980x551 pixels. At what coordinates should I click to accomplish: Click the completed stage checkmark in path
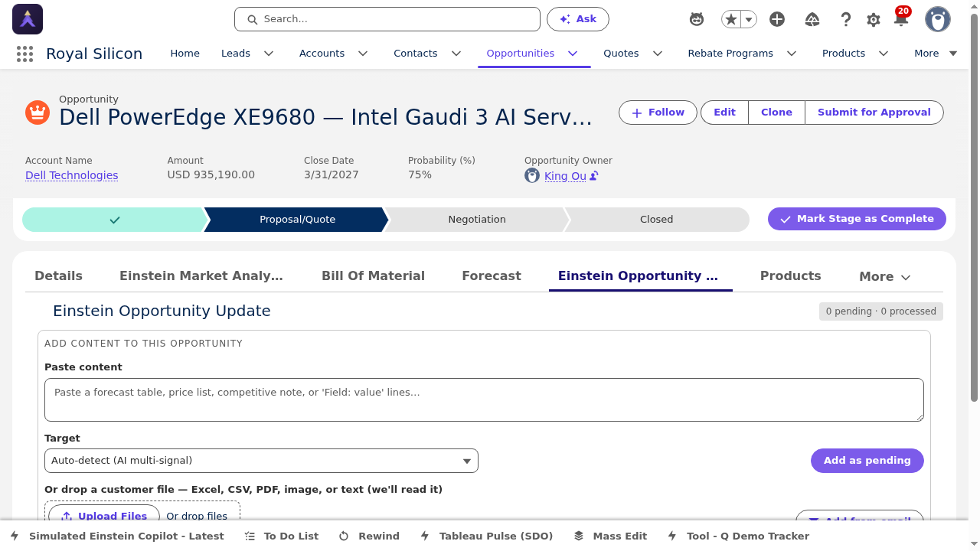pos(115,220)
